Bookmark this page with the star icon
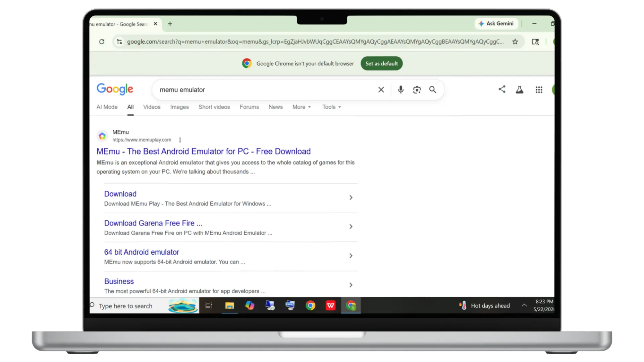Viewport: 644px width, 362px height. tap(515, 42)
